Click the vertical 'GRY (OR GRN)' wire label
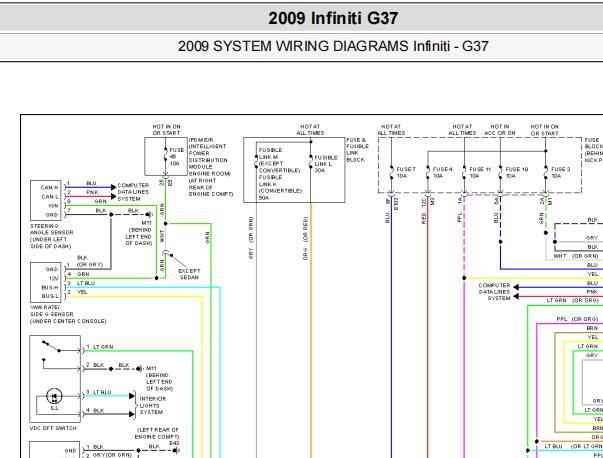Image resolution: width=603 pixels, height=458 pixels. tap(251, 238)
